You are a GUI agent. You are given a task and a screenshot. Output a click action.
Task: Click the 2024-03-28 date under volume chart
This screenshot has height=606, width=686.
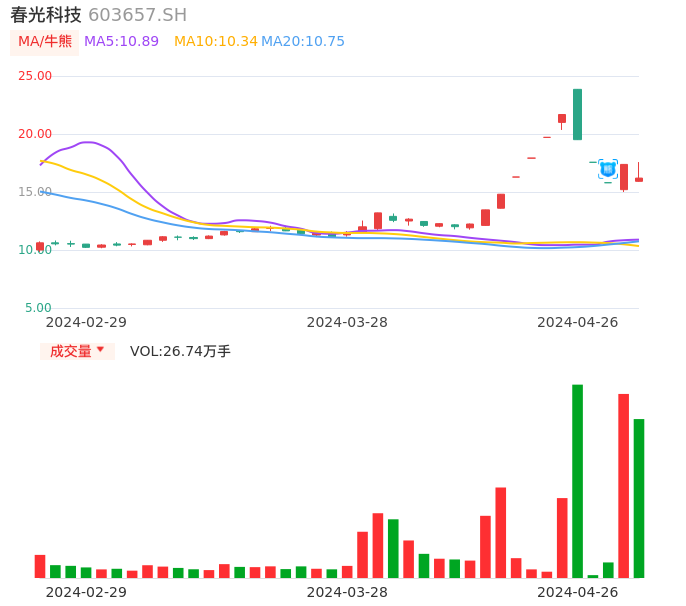(347, 593)
